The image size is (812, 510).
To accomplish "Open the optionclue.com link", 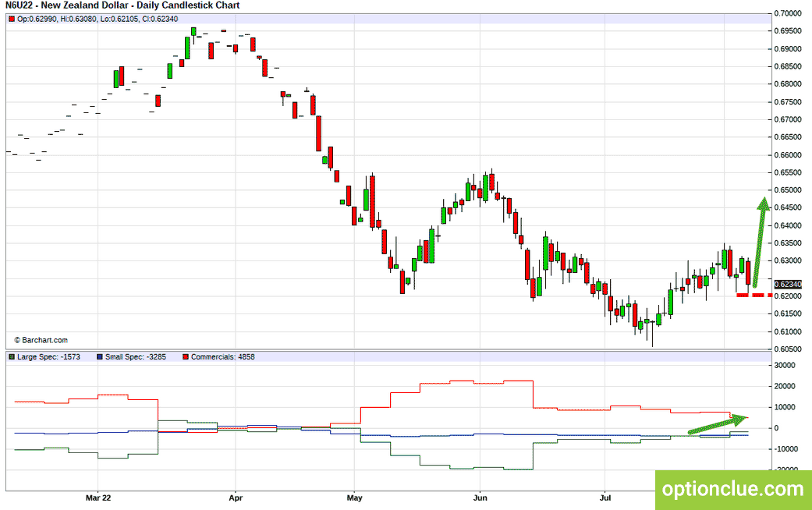I will click(x=732, y=489).
